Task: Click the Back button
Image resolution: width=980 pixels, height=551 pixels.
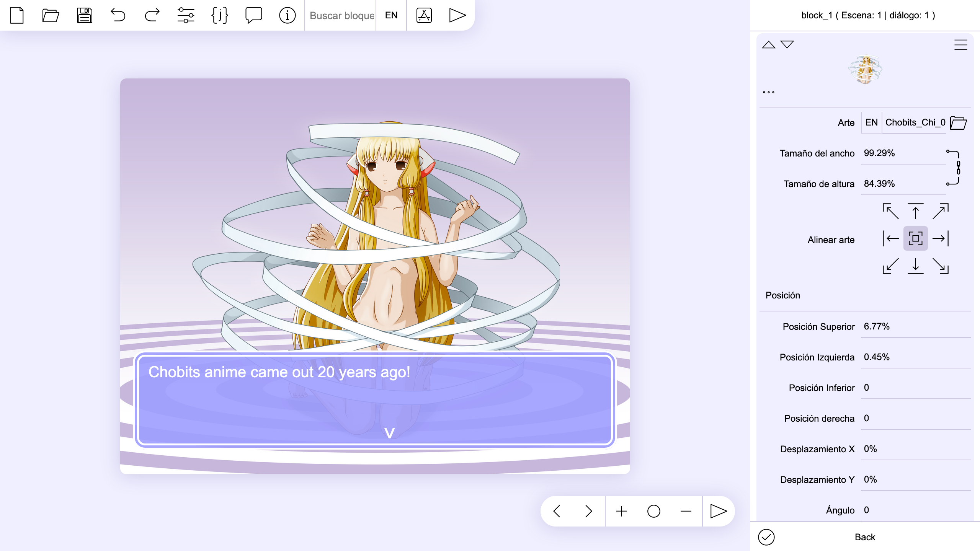Action: [x=865, y=537]
